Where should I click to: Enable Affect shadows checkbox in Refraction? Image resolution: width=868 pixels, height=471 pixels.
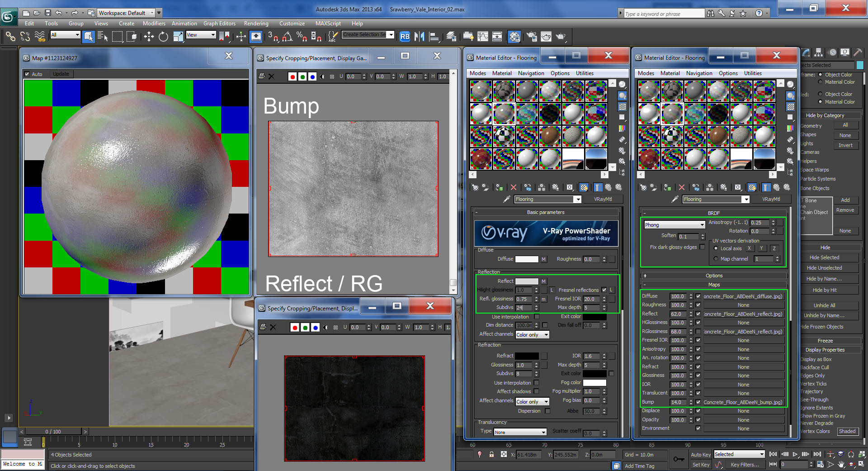[x=536, y=391]
